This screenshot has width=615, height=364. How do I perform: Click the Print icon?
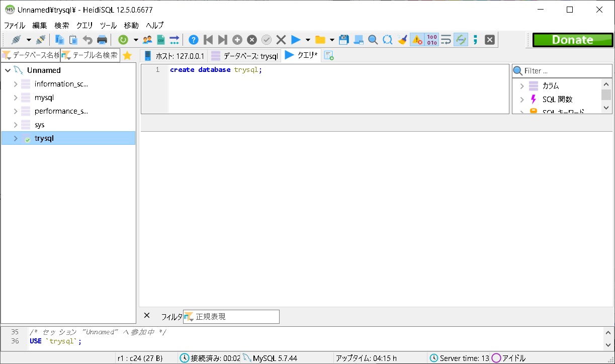(x=102, y=40)
